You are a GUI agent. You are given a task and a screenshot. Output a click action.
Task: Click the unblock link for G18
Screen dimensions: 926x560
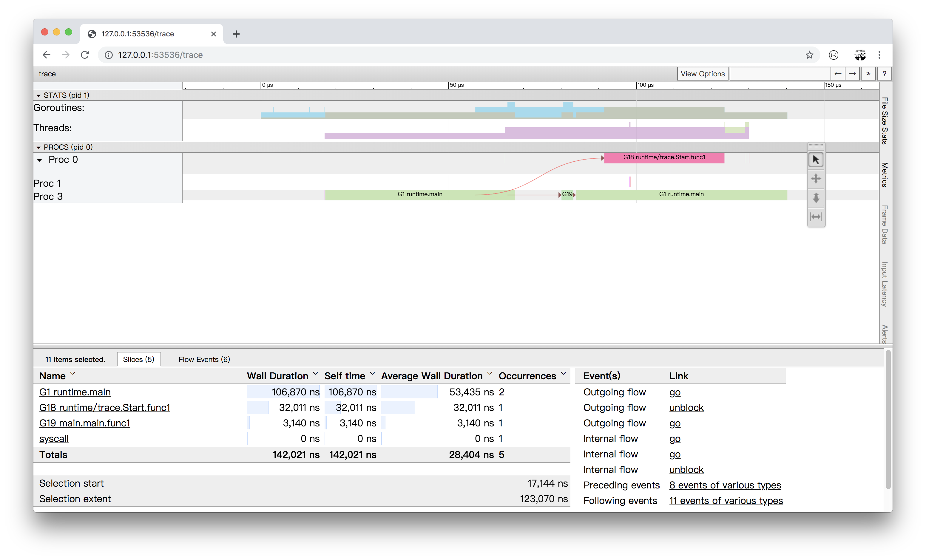pyautogui.click(x=686, y=407)
